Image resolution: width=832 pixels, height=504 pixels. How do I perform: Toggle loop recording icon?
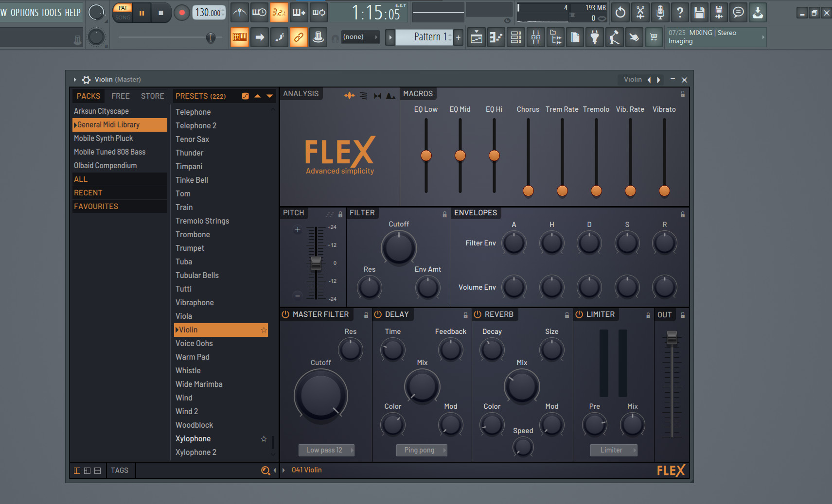[x=319, y=13]
